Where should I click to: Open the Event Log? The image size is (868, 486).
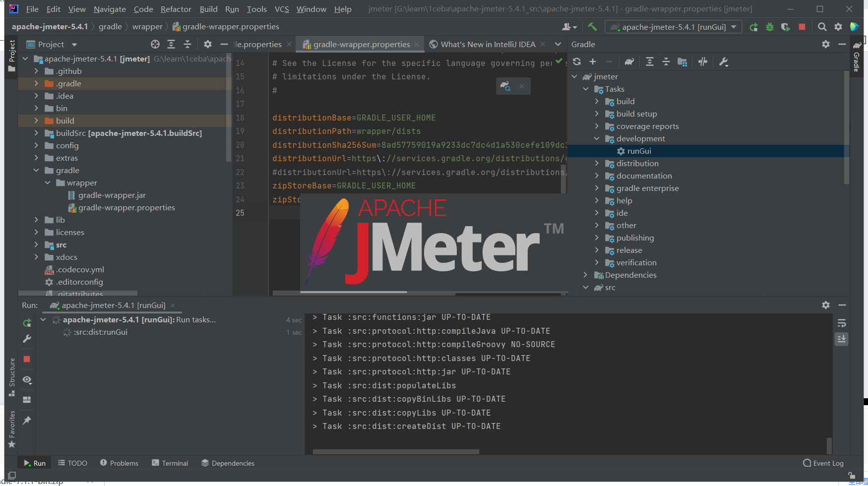823,463
